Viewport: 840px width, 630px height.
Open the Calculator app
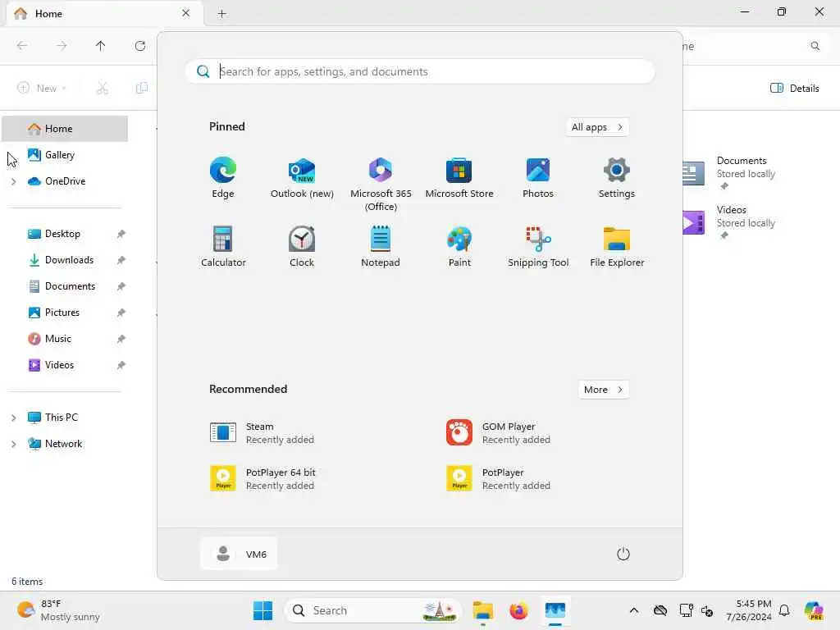pos(223,246)
